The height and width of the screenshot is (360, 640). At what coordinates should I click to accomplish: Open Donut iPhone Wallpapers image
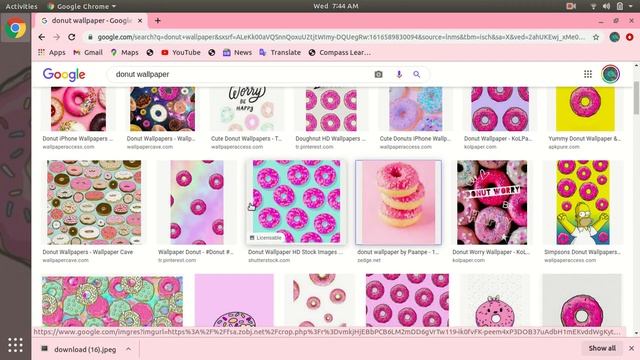[x=78, y=109]
